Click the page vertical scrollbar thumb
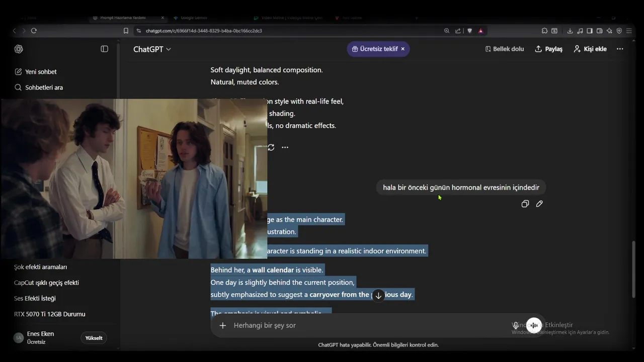The image size is (644, 362). coord(633,269)
